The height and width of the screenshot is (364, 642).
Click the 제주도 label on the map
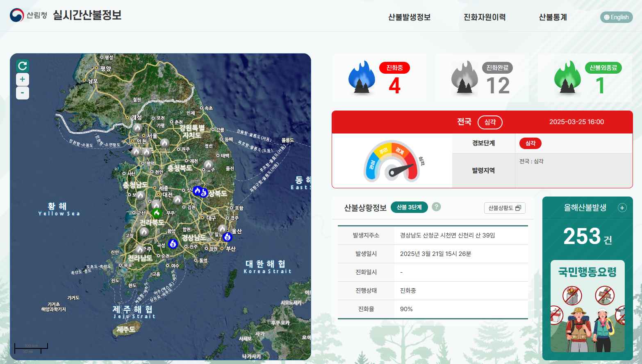tap(126, 329)
